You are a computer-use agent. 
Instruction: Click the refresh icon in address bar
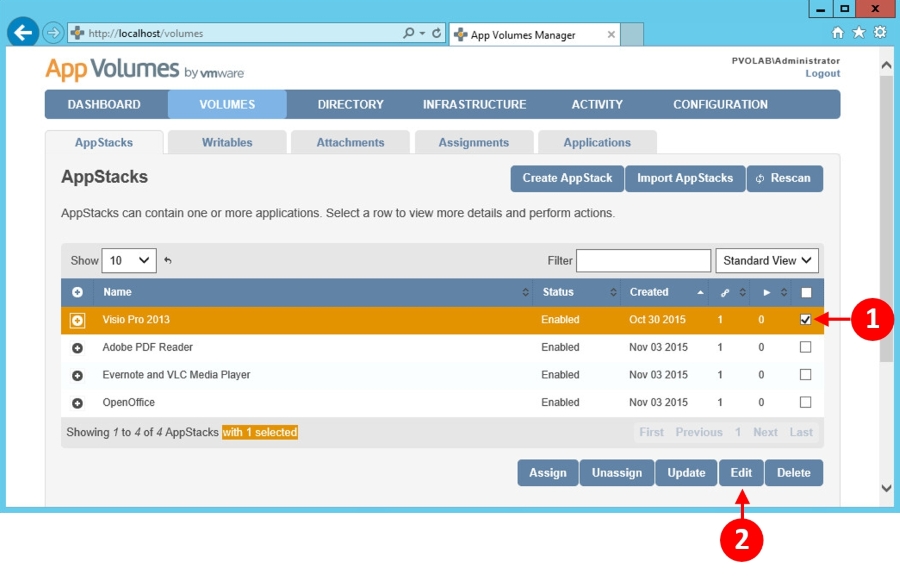(436, 33)
